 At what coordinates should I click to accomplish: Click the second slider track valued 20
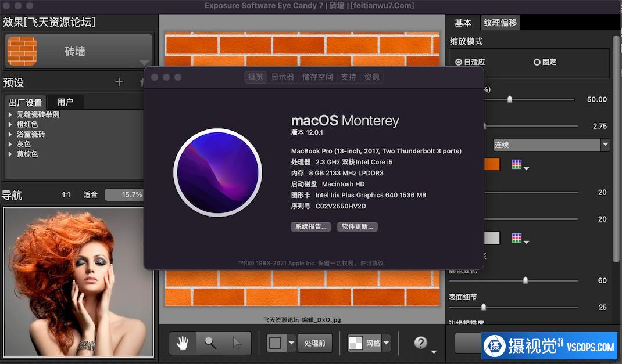531,219
